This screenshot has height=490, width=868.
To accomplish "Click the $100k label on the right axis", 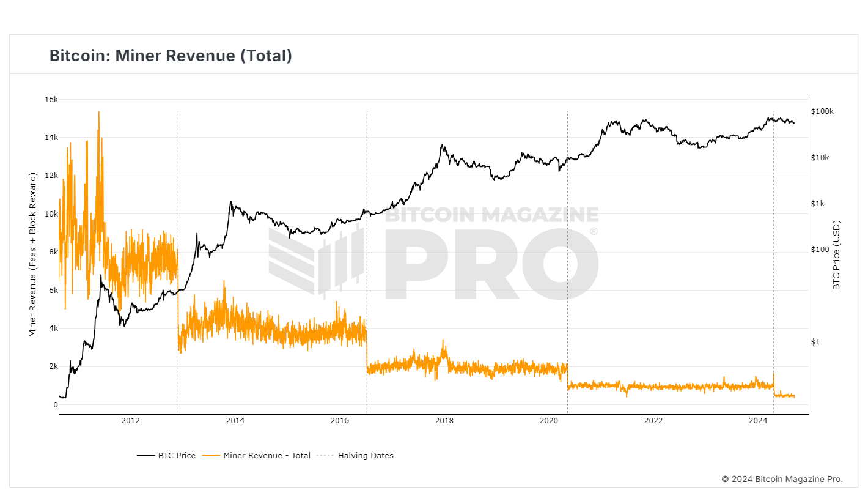I will [x=822, y=111].
